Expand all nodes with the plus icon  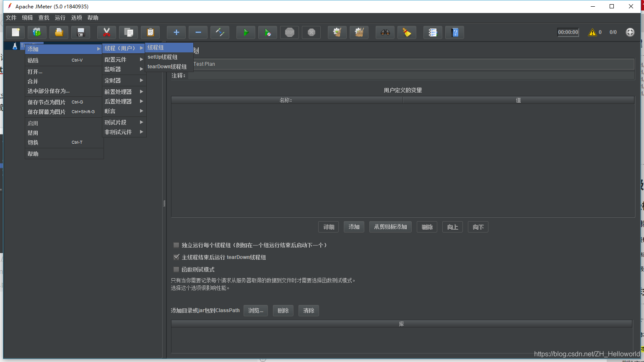(x=177, y=32)
